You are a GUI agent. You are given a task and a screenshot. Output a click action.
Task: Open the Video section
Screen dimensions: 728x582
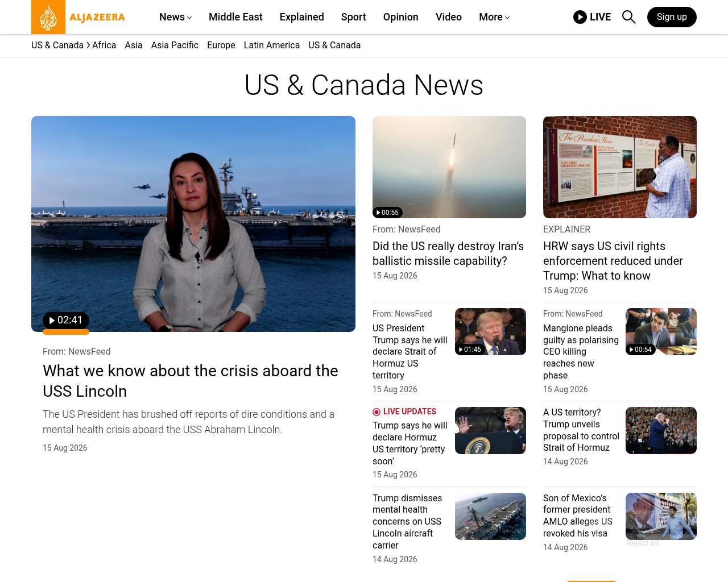click(449, 17)
